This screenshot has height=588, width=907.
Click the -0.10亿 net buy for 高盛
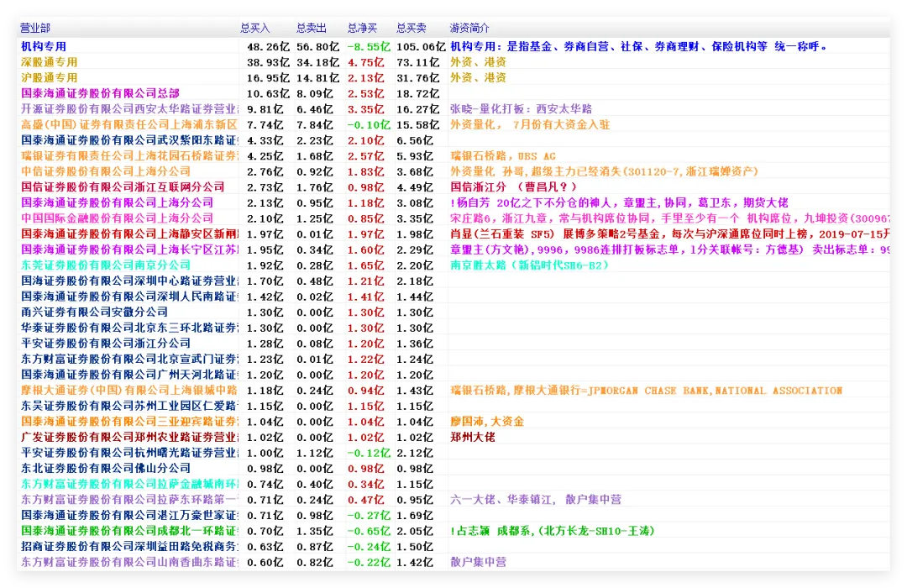click(x=369, y=124)
